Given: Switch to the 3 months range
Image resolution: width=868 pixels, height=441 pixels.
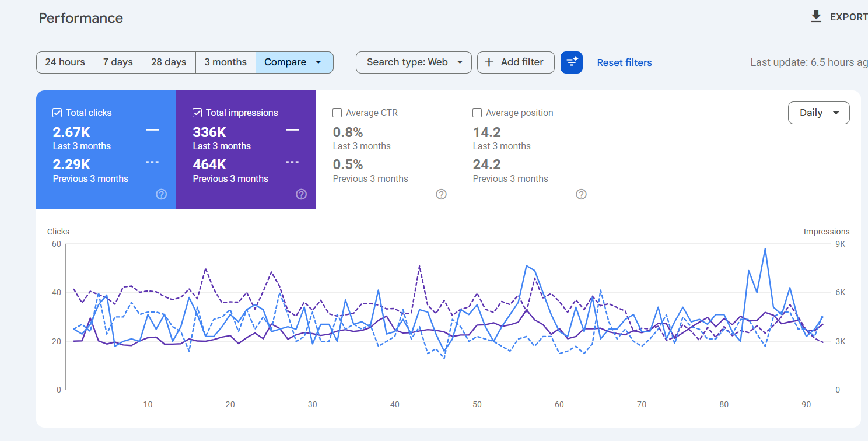Looking at the screenshot, I should [x=225, y=62].
